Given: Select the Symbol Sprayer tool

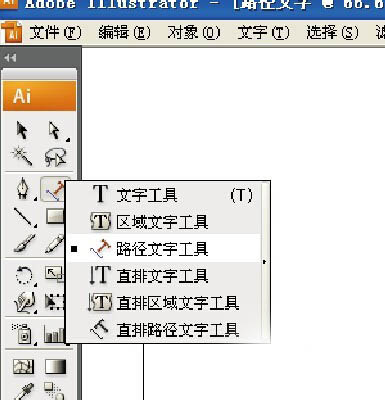Looking at the screenshot, I should coord(23,333).
